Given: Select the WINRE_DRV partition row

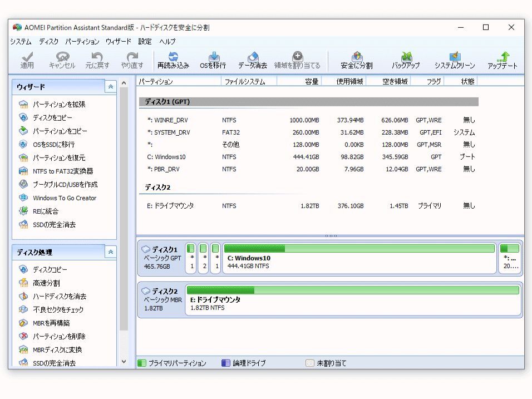Looking at the screenshot, I should [x=309, y=120].
